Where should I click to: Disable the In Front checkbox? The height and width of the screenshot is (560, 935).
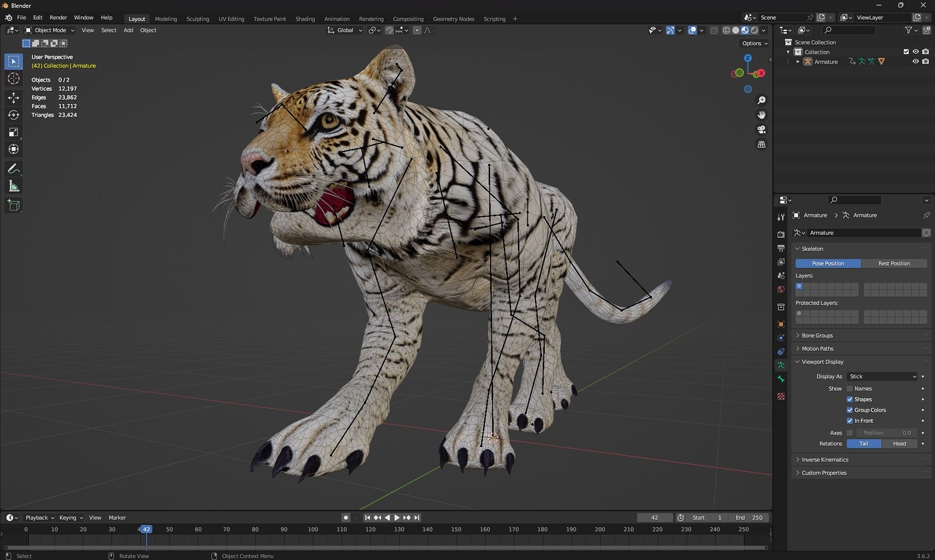tap(850, 421)
